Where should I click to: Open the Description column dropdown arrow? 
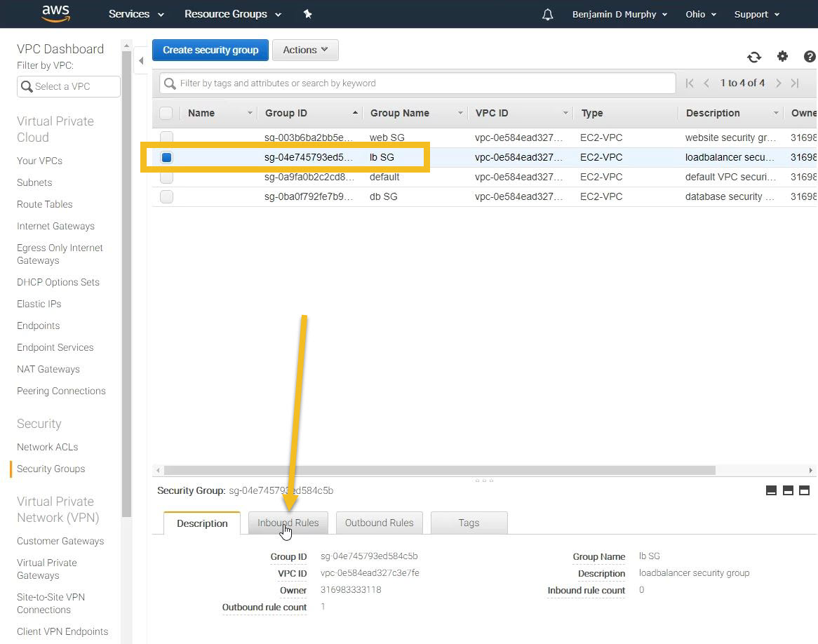[x=776, y=113]
